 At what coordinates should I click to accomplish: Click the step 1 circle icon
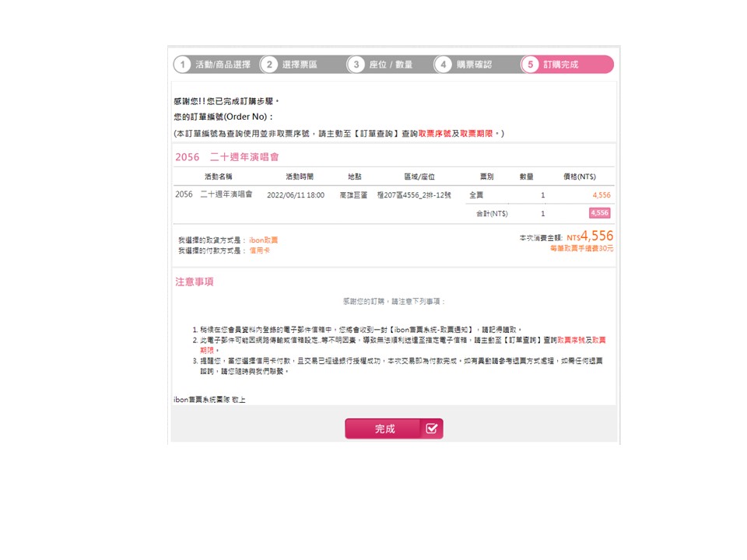pos(182,65)
